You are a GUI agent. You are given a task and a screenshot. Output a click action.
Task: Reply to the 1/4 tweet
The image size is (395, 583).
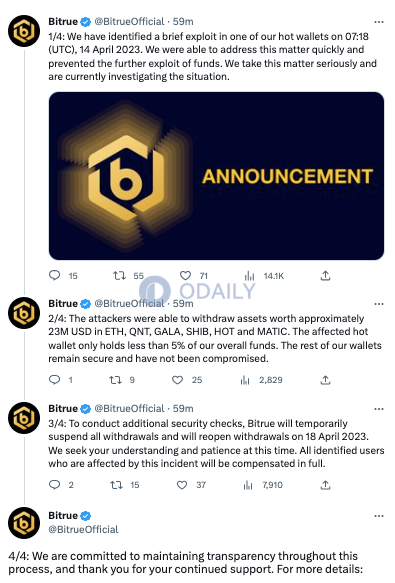click(55, 276)
